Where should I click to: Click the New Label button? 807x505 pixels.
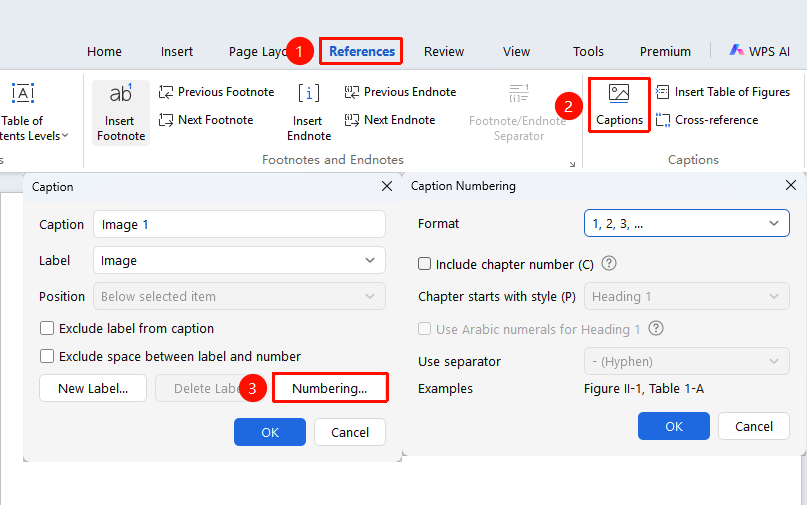93,388
